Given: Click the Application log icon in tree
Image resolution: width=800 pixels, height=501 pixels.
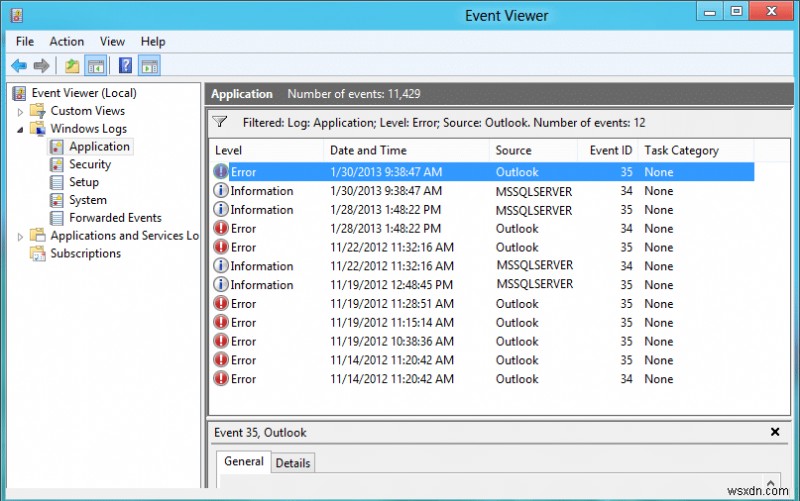Looking at the screenshot, I should pyautogui.click(x=57, y=146).
